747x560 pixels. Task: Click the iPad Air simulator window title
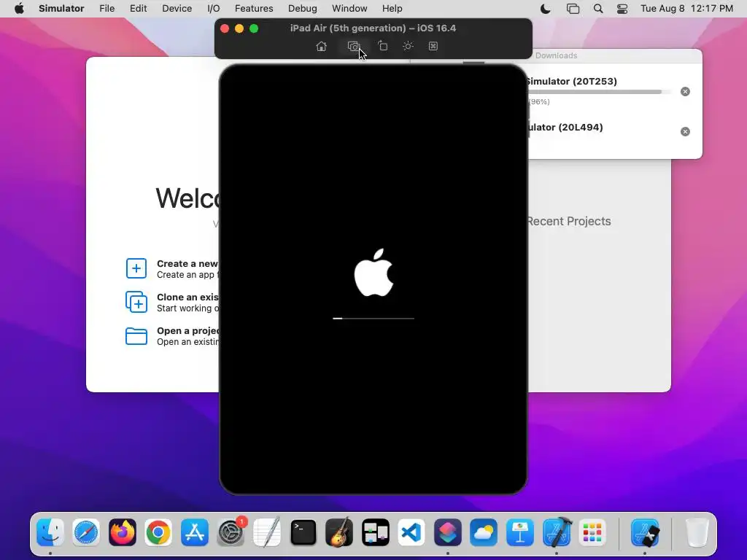(373, 28)
